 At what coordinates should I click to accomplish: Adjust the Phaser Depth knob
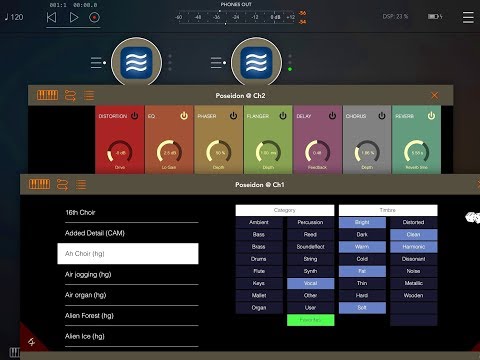coord(219,153)
